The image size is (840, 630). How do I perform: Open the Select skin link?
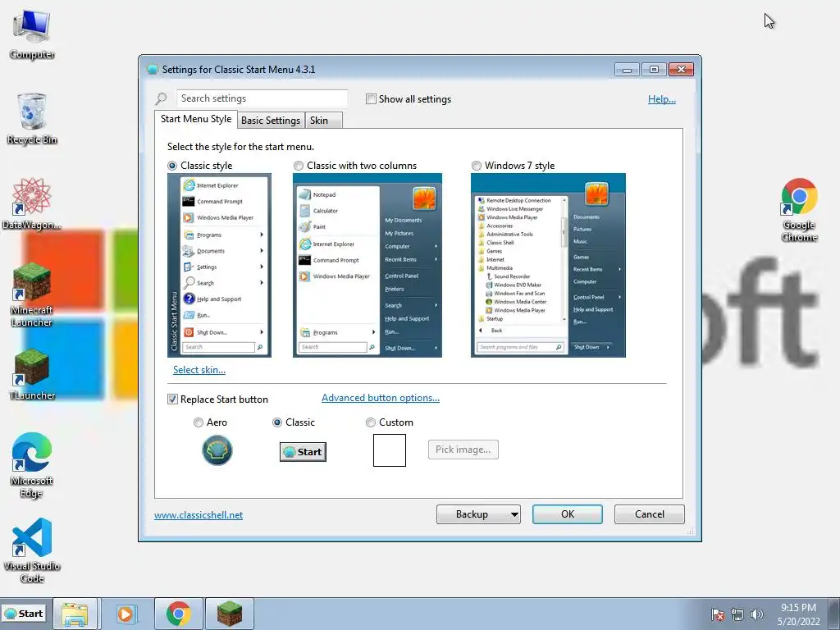(x=199, y=370)
